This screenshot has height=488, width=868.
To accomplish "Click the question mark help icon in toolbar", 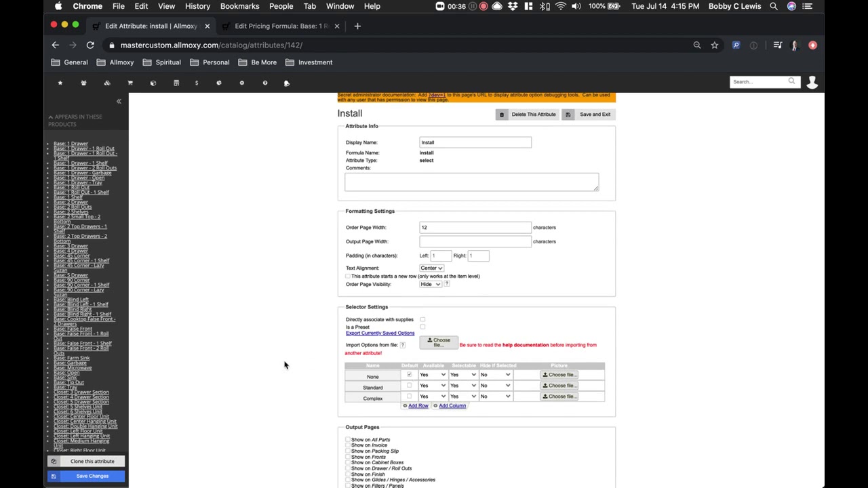I will pyautogui.click(x=265, y=83).
